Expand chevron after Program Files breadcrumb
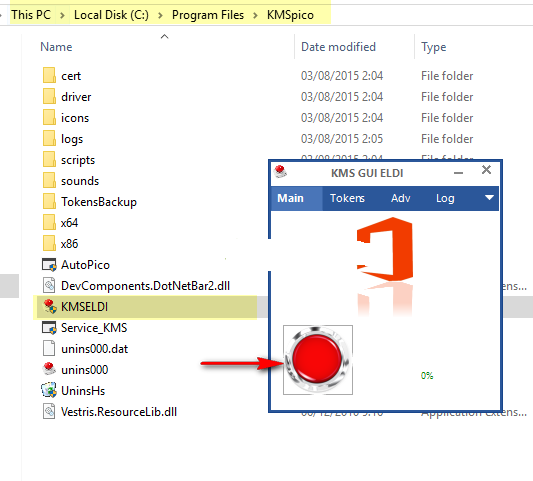The image size is (533, 481). coord(255,15)
